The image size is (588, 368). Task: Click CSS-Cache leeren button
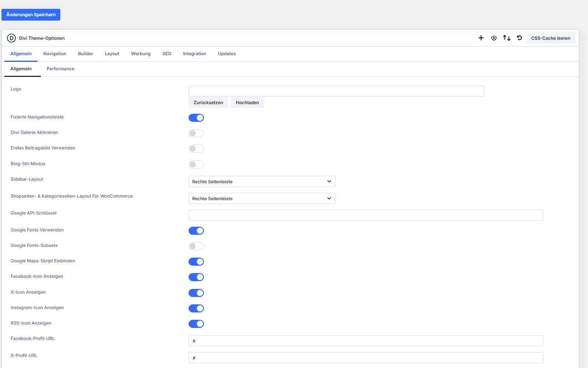551,38
